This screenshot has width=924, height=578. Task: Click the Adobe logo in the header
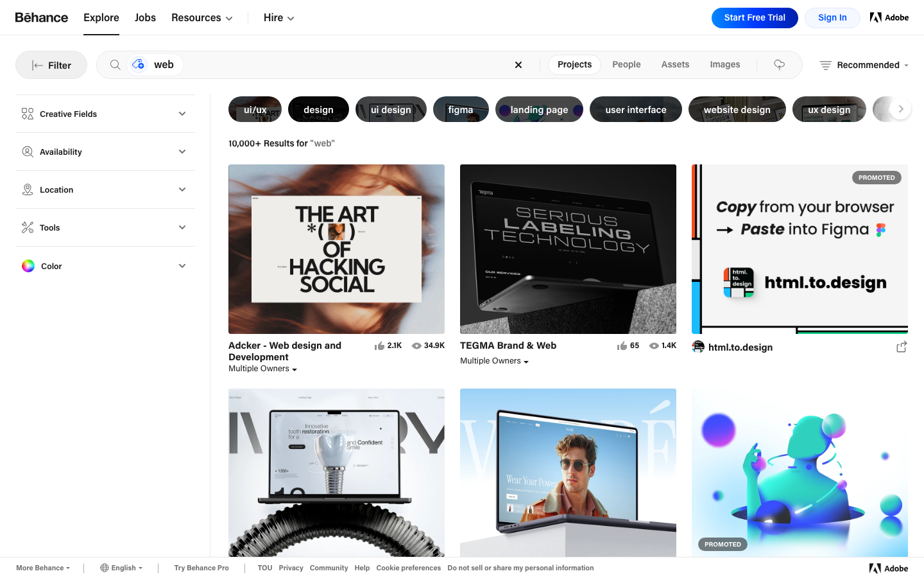point(889,17)
